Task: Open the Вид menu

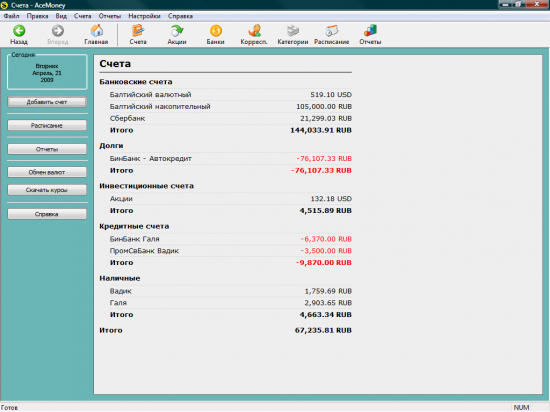Action: point(61,16)
